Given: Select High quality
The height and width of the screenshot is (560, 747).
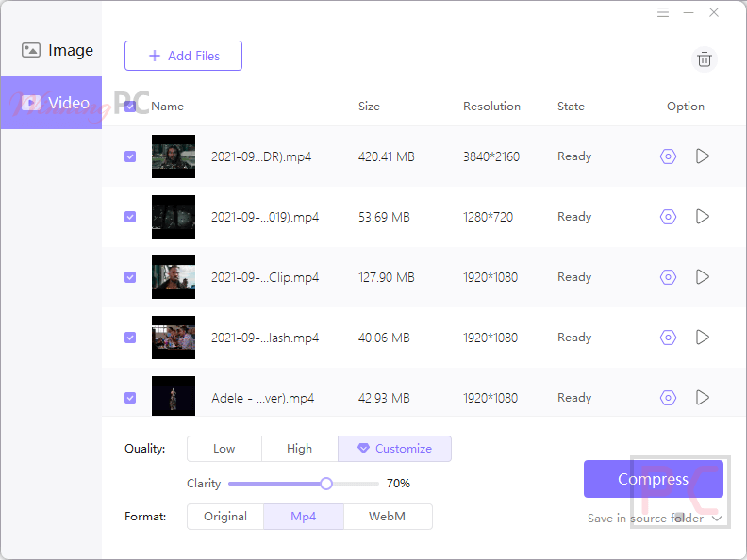Looking at the screenshot, I should click(300, 449).
